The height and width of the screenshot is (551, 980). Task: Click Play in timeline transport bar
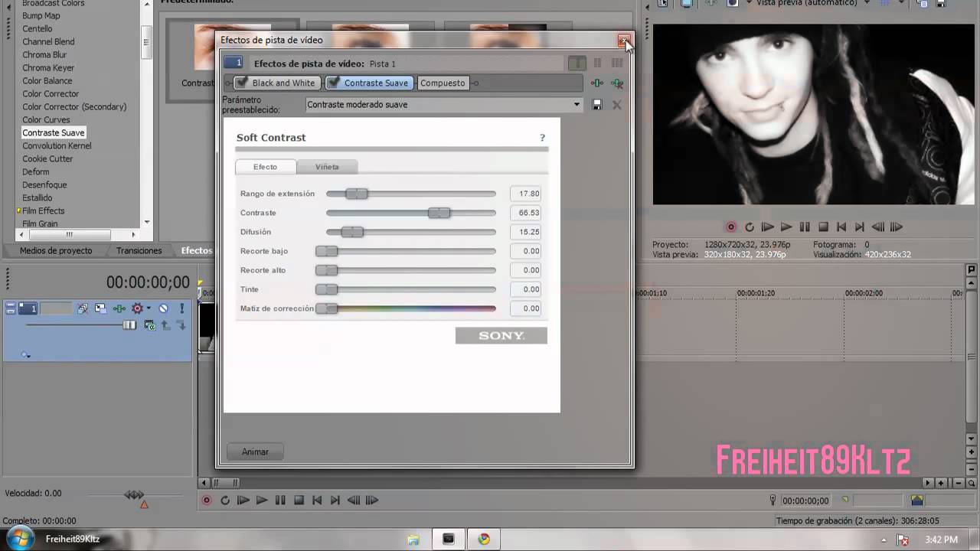click(x=262, y=500)
